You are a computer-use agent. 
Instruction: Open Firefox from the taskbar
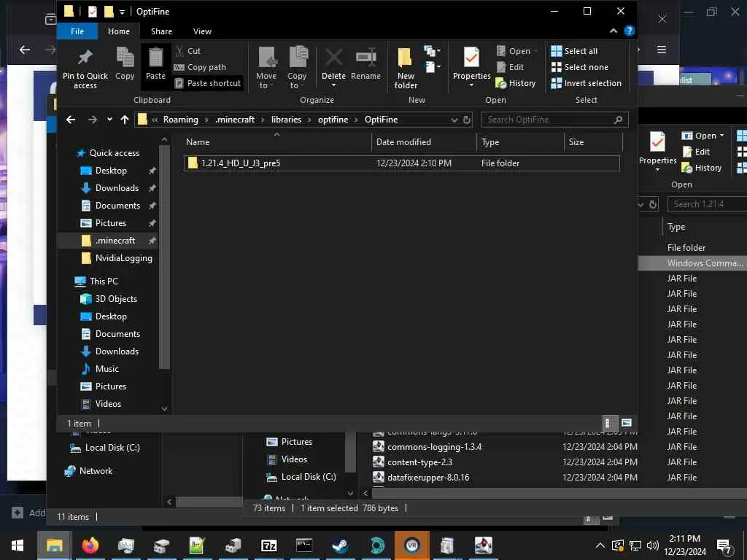(90, 545)
